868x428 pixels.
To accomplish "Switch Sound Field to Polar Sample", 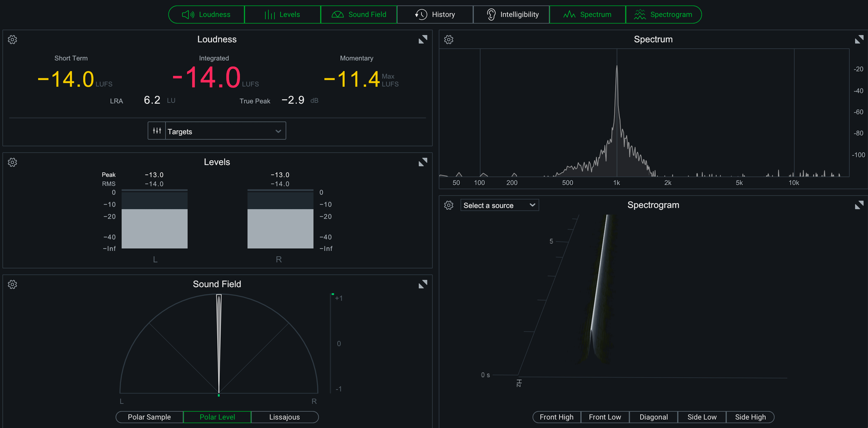I will point(149,417).
